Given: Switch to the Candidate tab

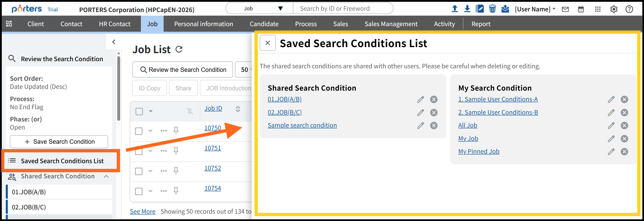Looking at the screenshot, I should [264, 24].
